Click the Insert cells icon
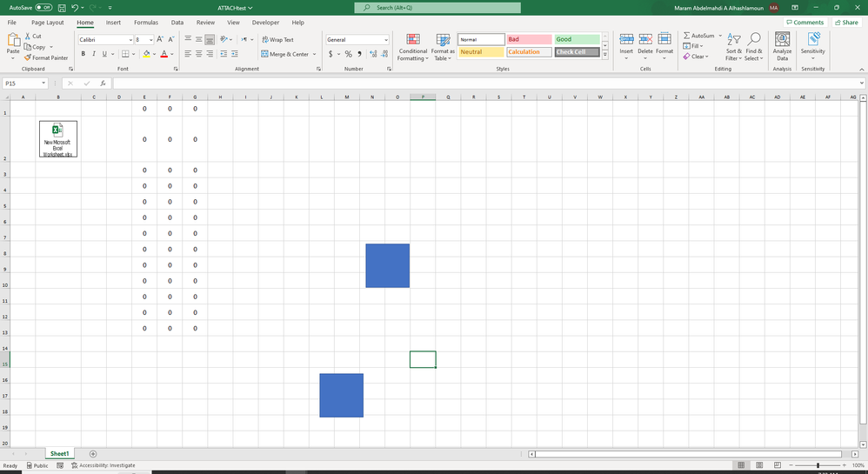The image size is (868, 474). (x=626, y=39)
